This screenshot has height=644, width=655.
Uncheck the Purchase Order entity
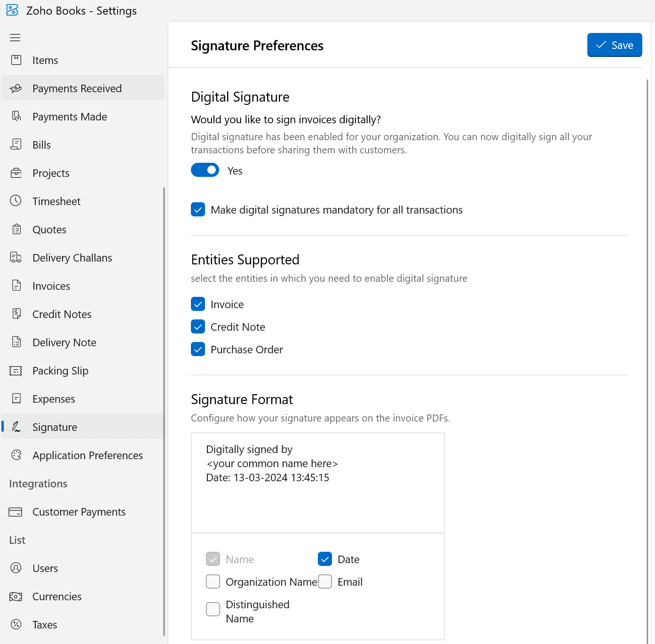pyautogui.click(x=198, y=349)
